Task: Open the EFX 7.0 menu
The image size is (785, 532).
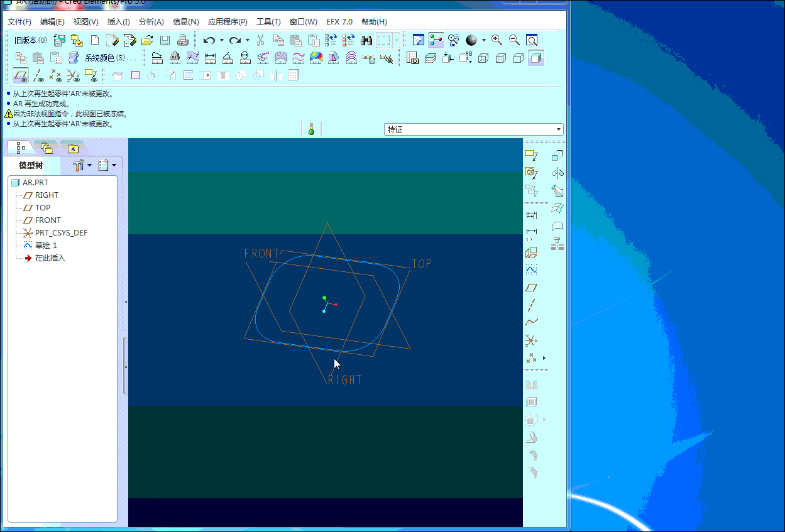Action: (x=339, y=22)
